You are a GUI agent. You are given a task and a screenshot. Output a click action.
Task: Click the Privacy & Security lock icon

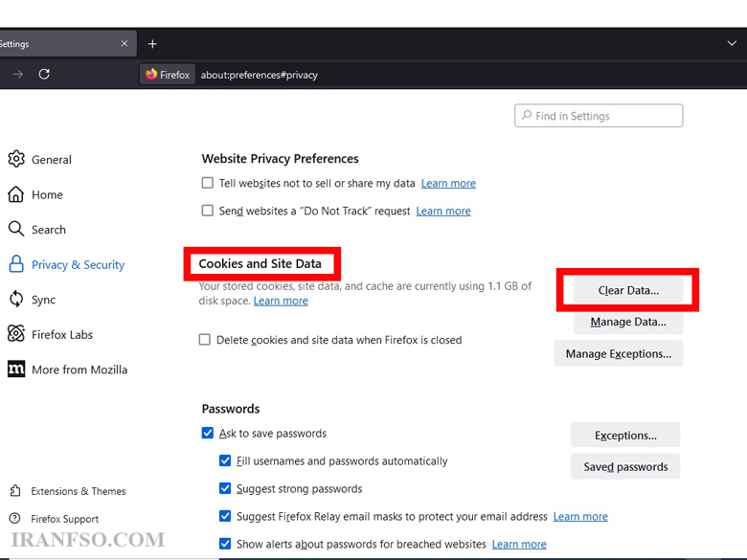point(16,264)
